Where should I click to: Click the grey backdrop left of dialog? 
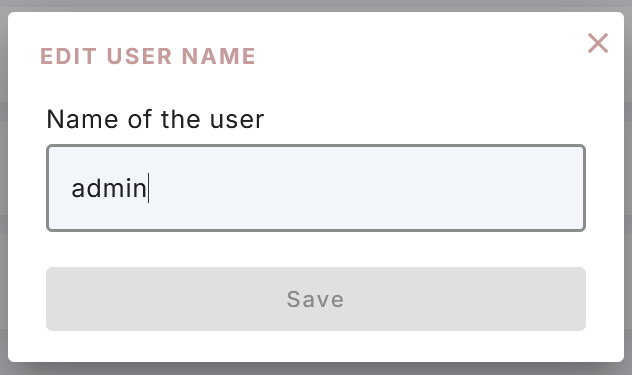pyautogui.click(x=4, y=188)
